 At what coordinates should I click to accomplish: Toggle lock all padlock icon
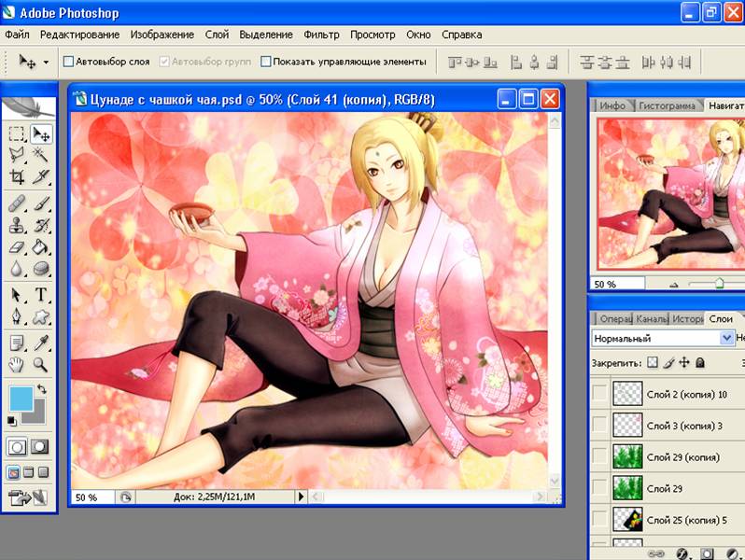(x=700, y=363)
